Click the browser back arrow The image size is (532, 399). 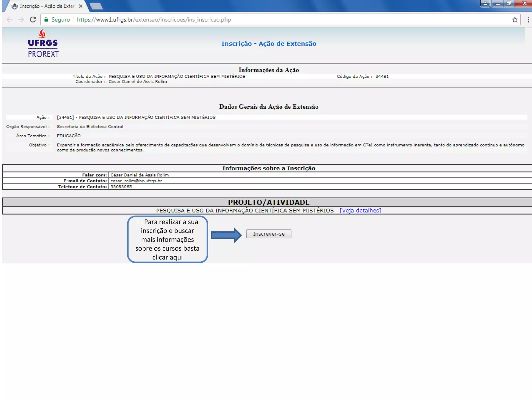(9, 20)
